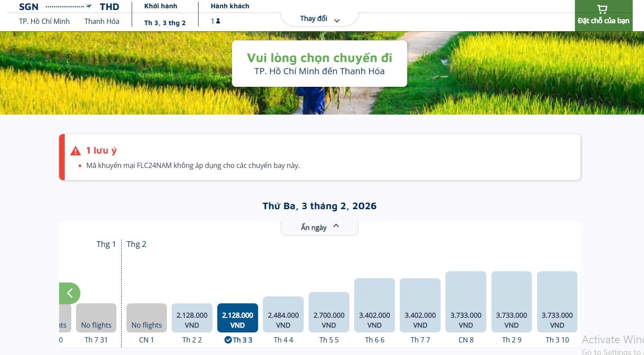Click the checkmark on selected date Th 3 3
The width and height of the screenshot is (644, 355).
point(229,340)
